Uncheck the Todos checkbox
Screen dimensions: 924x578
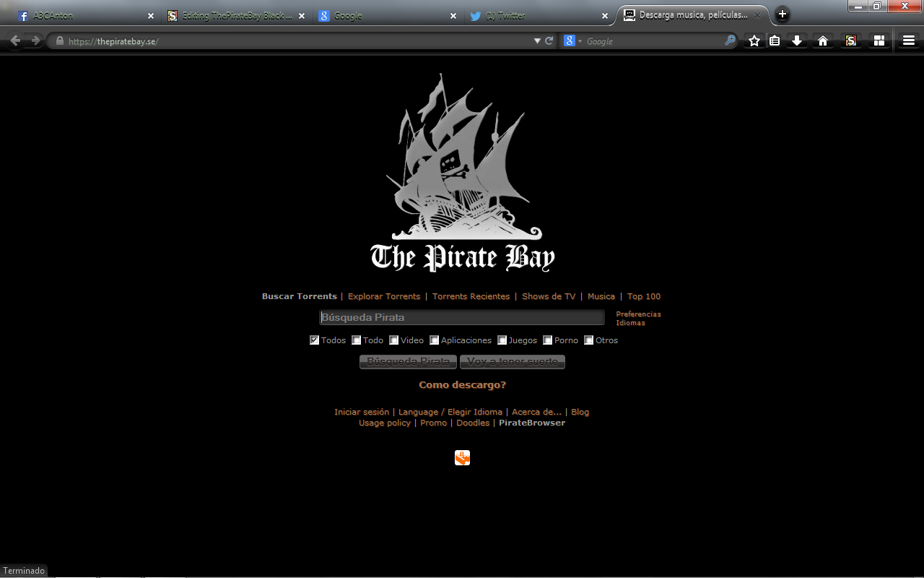[314, 340]
